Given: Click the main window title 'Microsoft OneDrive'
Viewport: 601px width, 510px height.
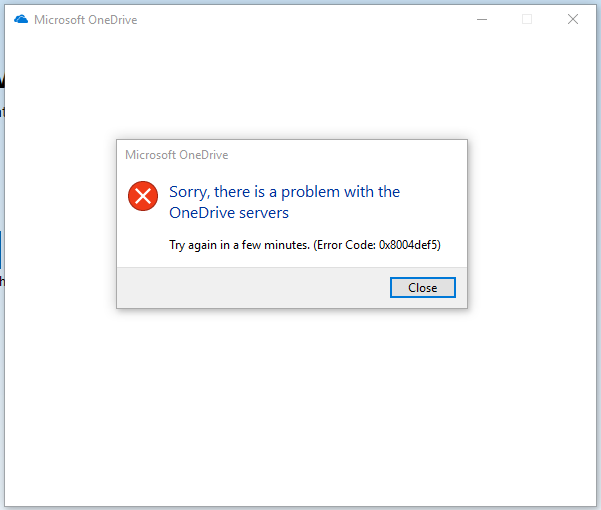Looking at the screenshot, I should click(x=85, y=20).
